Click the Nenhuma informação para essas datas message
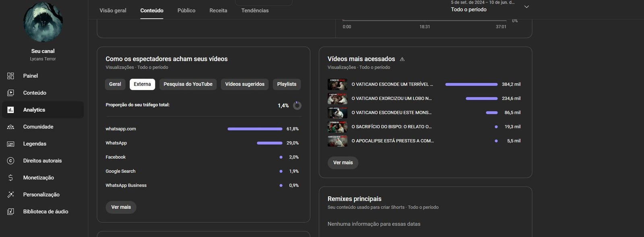This screenshot has height=237, width=644. 374,224
